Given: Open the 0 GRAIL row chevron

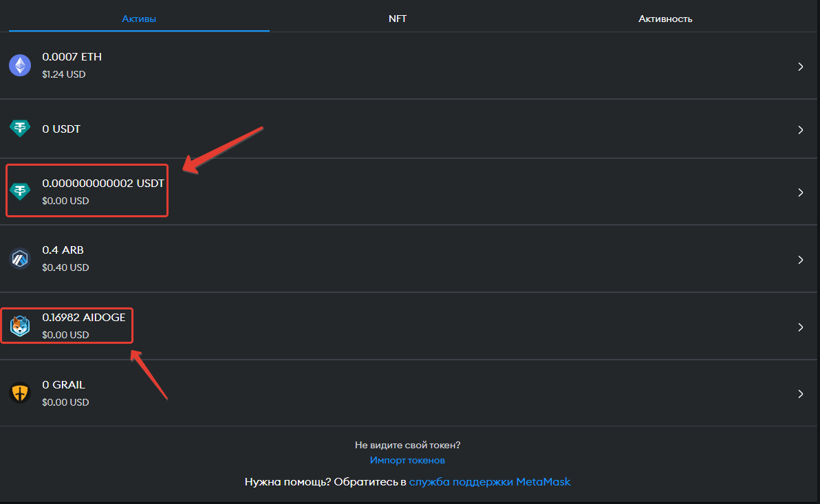Looking at the screenshot, I should click(801, 394).
